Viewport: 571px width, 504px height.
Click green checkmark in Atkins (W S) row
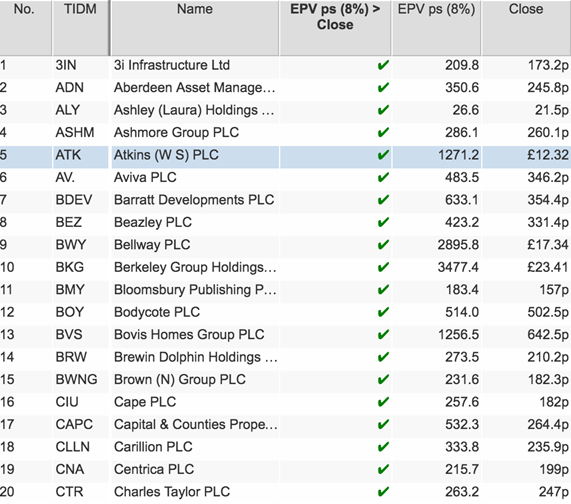tap(383, 155)
